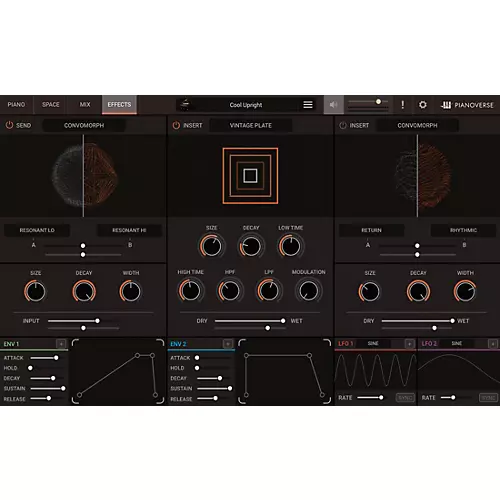
Task: Choose the RESONANT HI impulse dropdown
Action: point(129,230)
